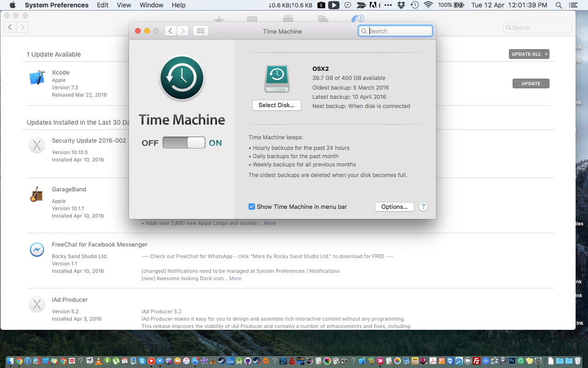Click 'Latest backup: 10 April 2016' text

349,97
